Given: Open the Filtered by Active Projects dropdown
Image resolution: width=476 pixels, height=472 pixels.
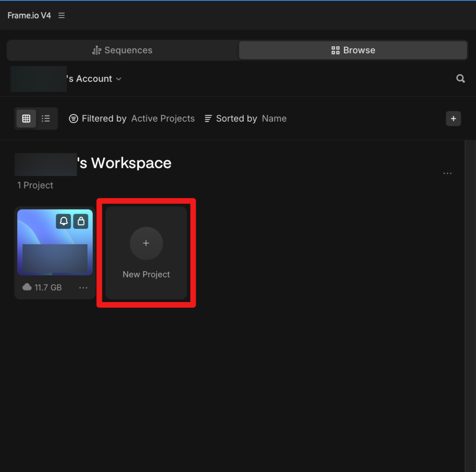Looking at the screenshot, I should pyautogui.click(x=132, y=118).
